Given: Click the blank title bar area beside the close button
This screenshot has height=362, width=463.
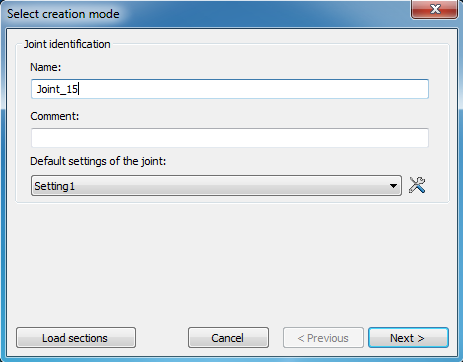Looking at the screenshot, I should click(267, 13).
